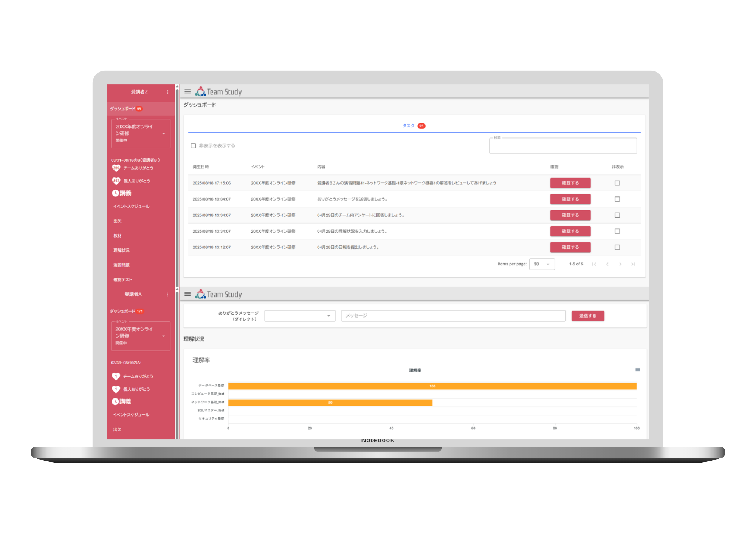Open the three-dot menu next to 受講者Z

click(x=168, y=92)
